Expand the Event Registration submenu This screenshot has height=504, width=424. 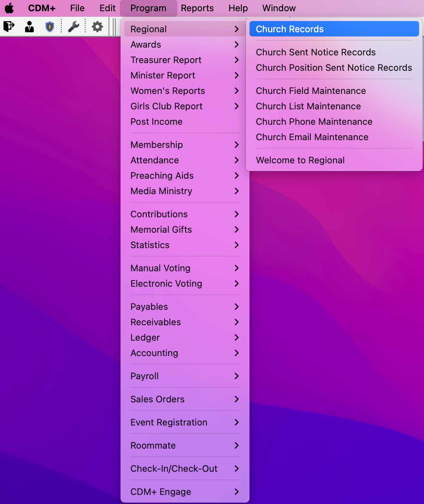pyautogui.click(x=169, y=422)
